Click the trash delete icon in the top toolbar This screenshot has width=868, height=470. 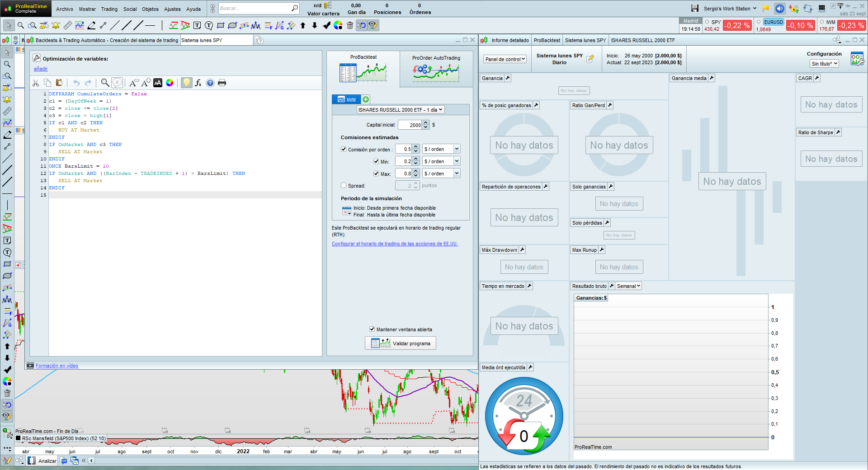350,25
